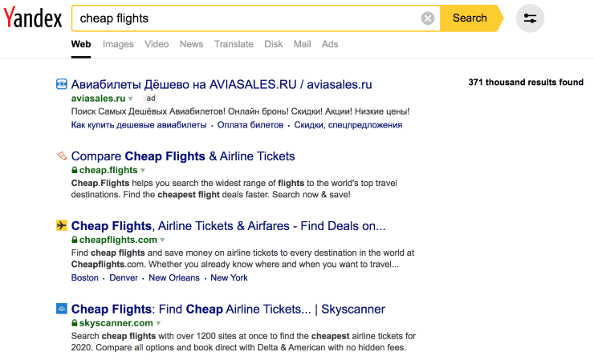Click the Skyscanner result favicon
The width and height of the screenshot is (594, 364).
61,309
